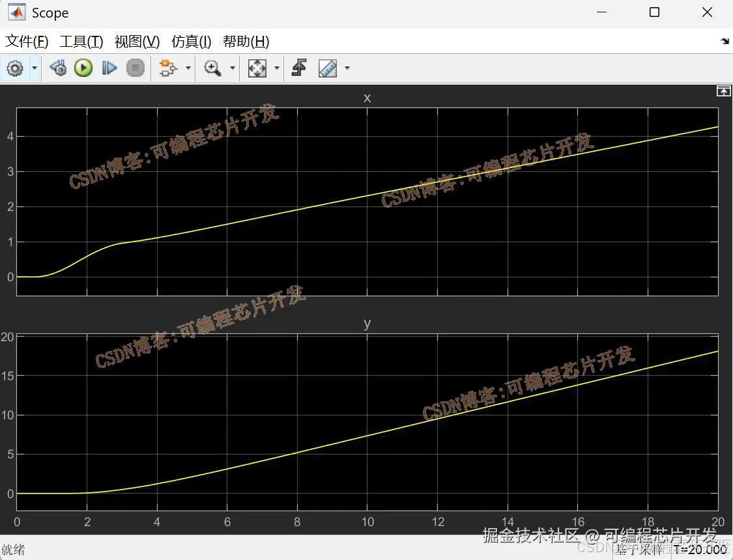Select the Zoom tool magnifier
733x560 pixels.
point(212,68)
